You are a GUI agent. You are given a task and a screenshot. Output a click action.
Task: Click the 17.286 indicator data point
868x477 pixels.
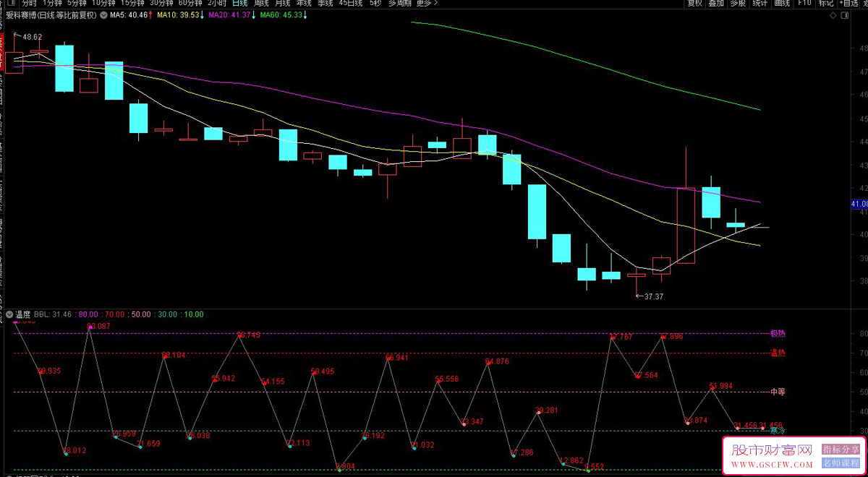click(x=522, y=452)
